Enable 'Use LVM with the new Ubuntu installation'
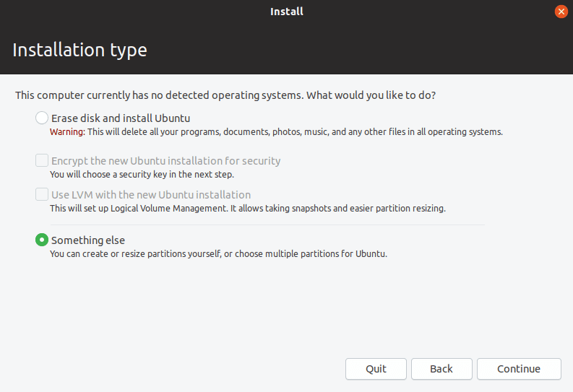 pos(42,194)
